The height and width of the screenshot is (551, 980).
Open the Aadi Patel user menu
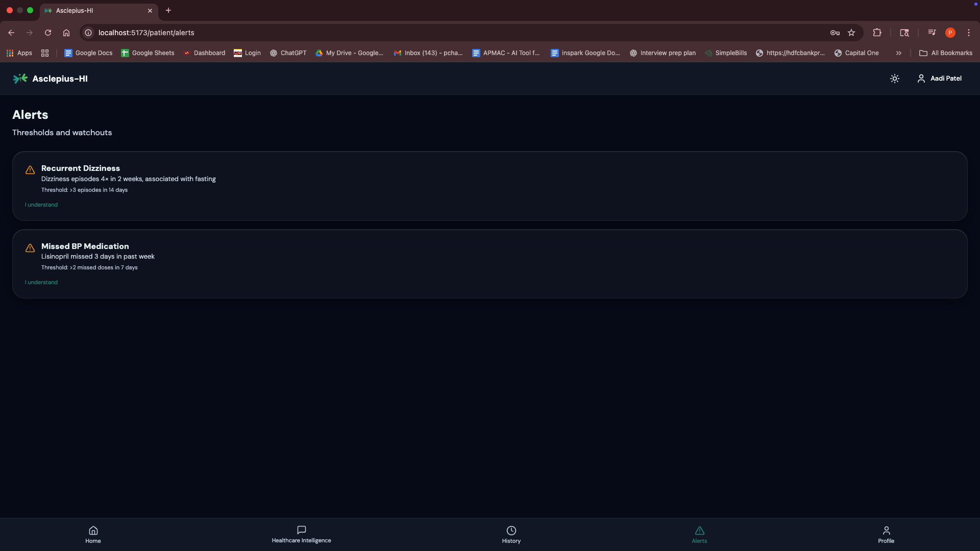[x=939, y=79]
